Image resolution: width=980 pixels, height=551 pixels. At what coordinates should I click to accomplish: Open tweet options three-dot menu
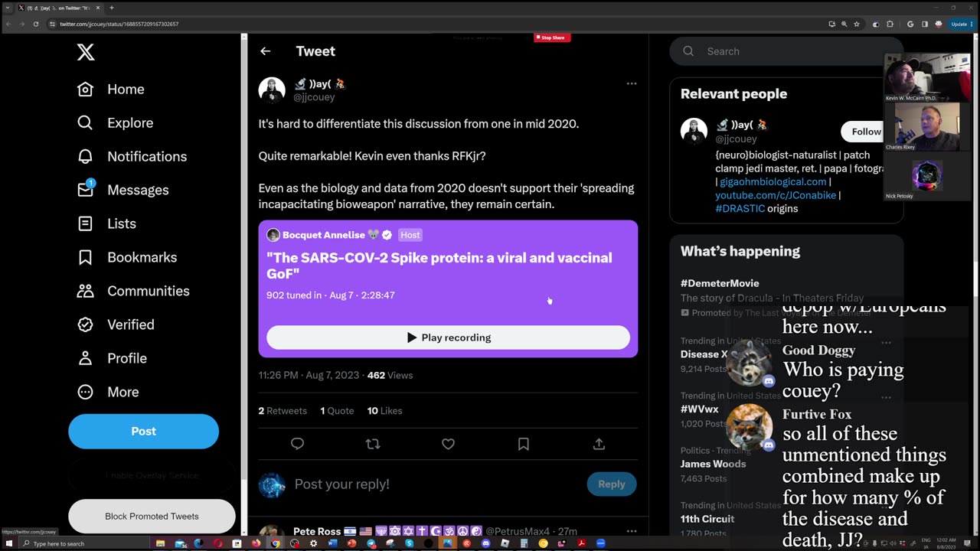[632, 83]
